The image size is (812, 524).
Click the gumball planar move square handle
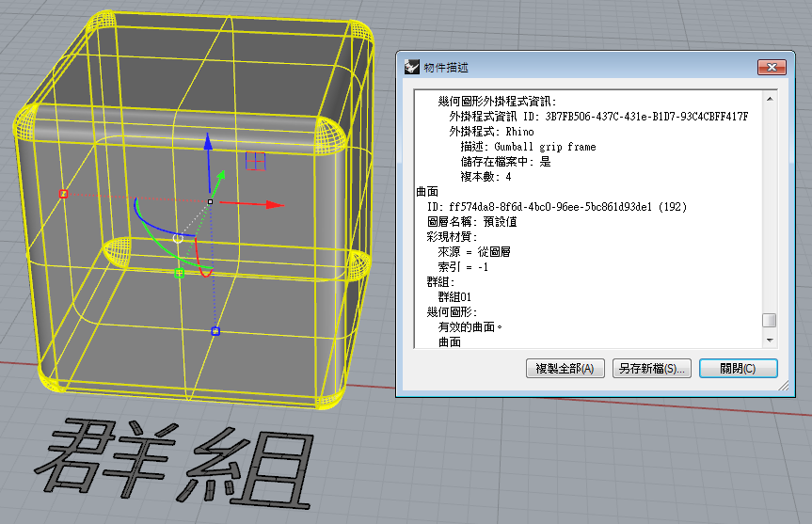255,161
